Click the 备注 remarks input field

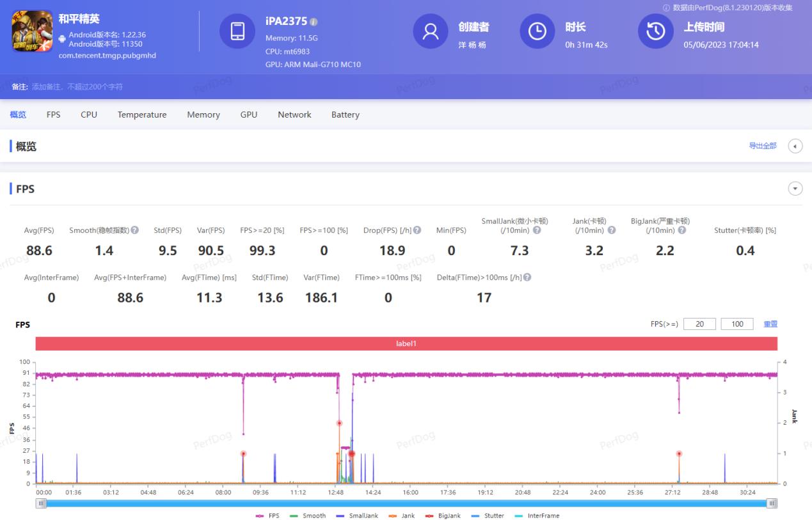tap(128, 85)
